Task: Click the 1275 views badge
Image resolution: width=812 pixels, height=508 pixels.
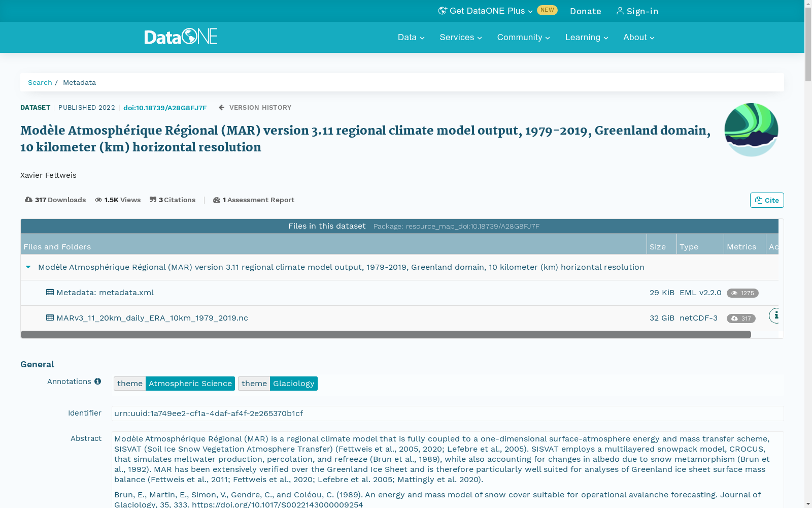Action: (742, 293)
